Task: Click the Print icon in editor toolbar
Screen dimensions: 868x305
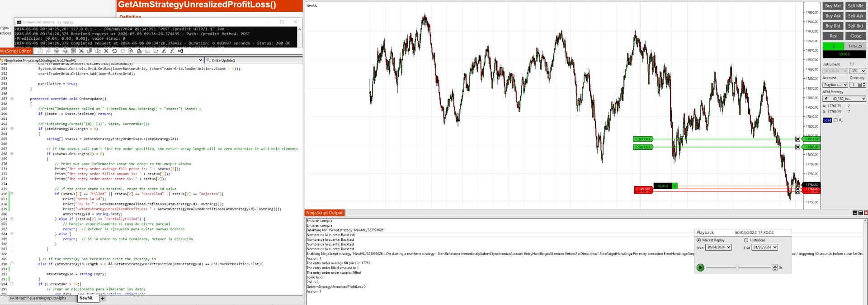Action: tap(57, 51)
